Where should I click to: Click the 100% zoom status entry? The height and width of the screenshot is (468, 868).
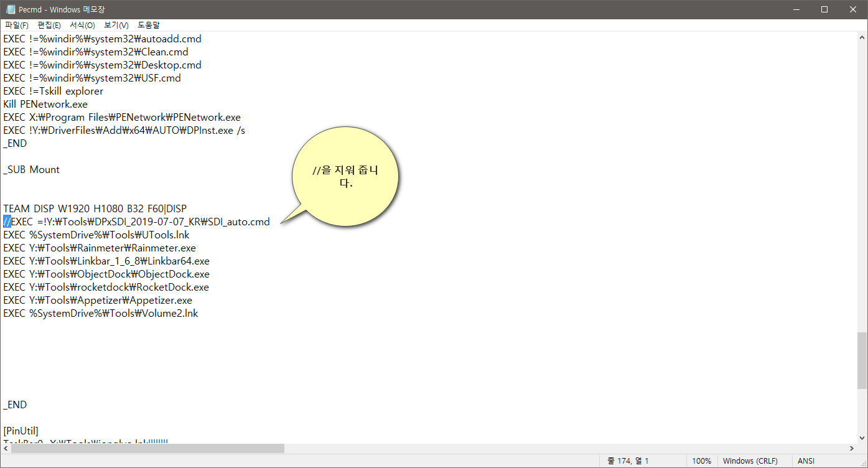coord(702,461)
